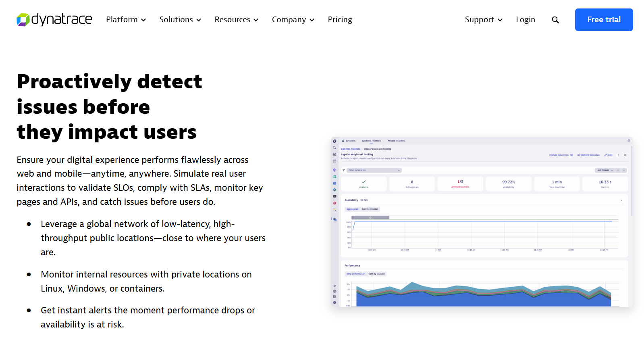Viewport: 644px width, 340px height.
Task: View the synthetic monitoring dashboard screenshot
Action: [x=482, y=222]
